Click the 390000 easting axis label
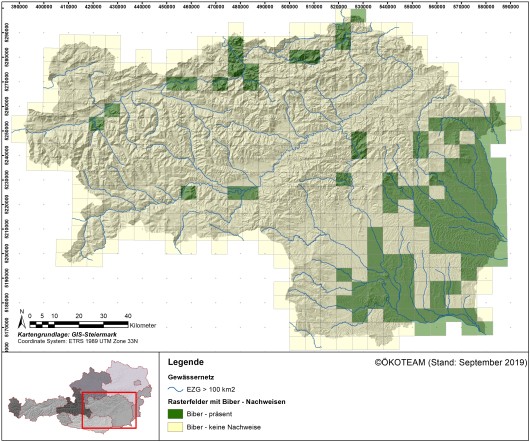This screenshot has height=442, width=530. pyautogui.click(x=20, y=6)
